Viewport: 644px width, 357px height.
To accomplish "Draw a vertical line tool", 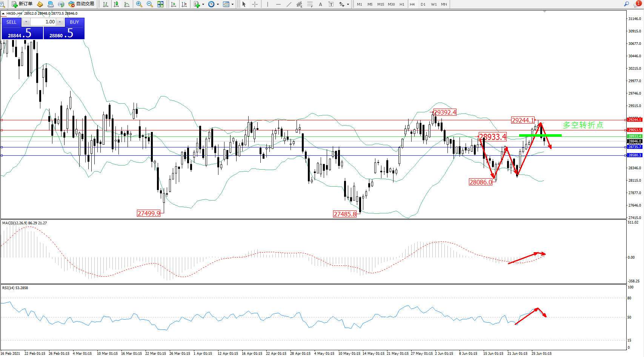I will pos(267,4).
